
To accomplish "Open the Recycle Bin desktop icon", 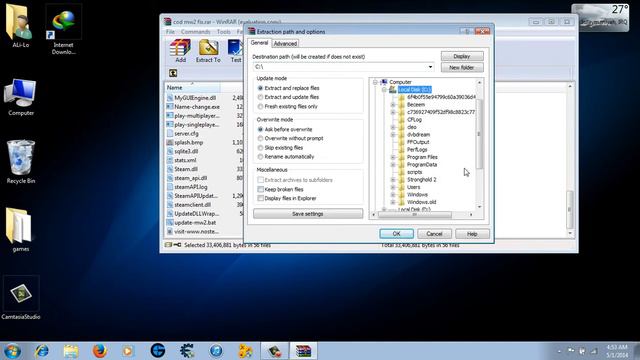I will pos(21,162).
